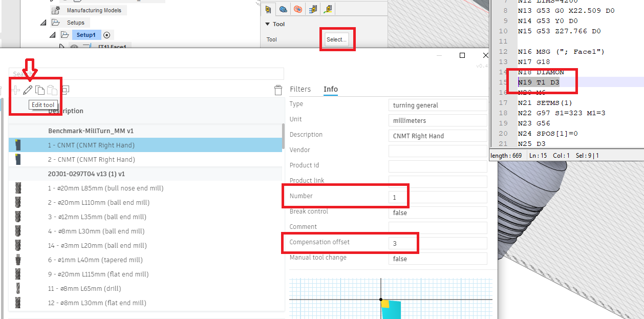Copy the selected tool via copy icon

pyautogui.click(x=40, y=90)
